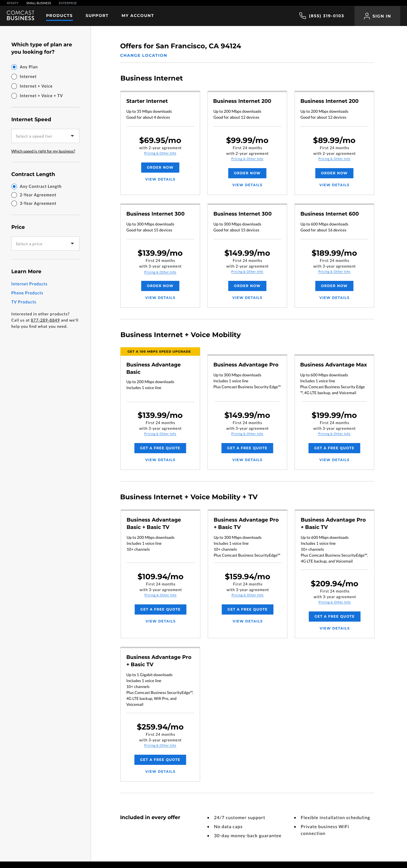This screenshot has width=407, height=868.
Task: View details of Business Advantage Basic
Action: [x=160, y=460]
